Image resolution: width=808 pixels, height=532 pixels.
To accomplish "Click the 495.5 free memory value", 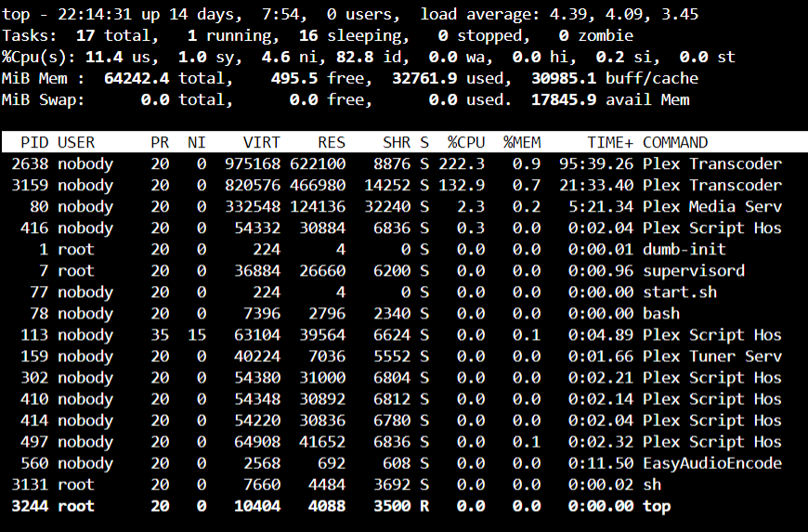I will click(294, 78).
